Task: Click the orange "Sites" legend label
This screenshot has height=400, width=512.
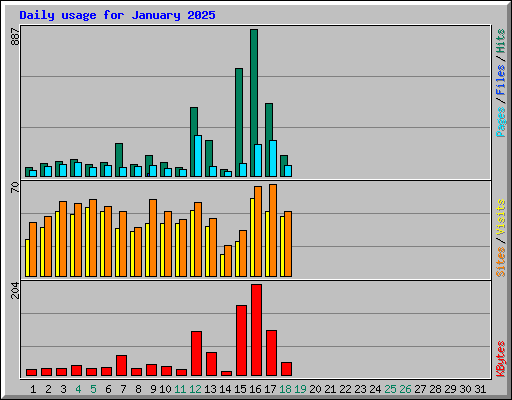Action: [500, 262]
